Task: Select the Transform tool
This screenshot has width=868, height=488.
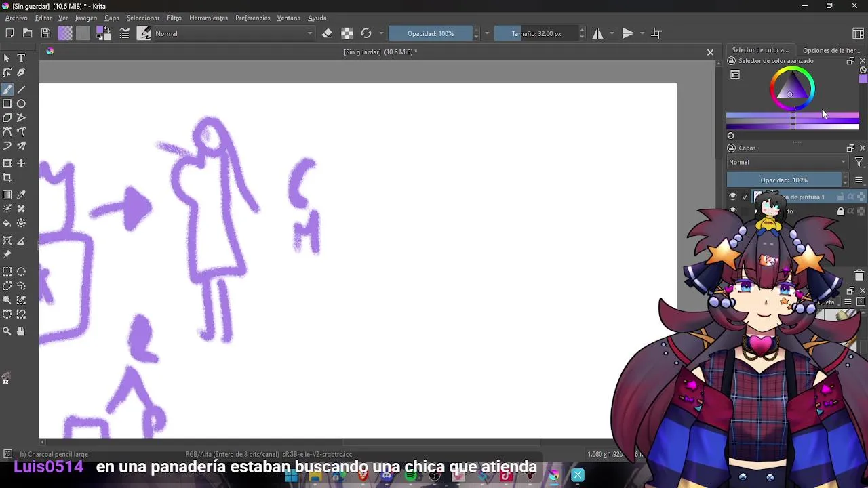Action: click(7, 163)
